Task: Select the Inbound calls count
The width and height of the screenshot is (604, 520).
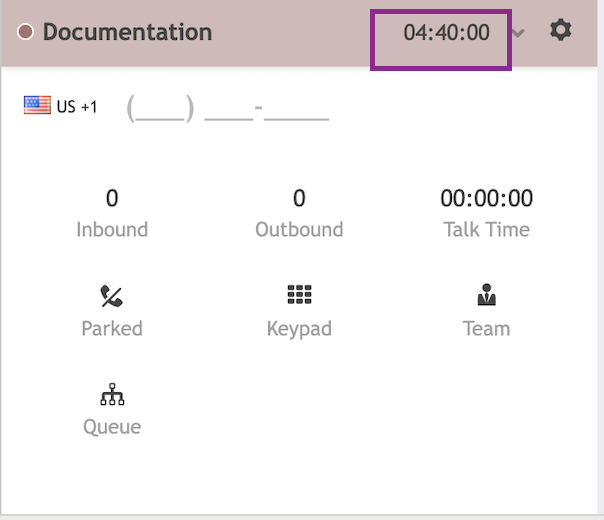Action: click(112, 198)
